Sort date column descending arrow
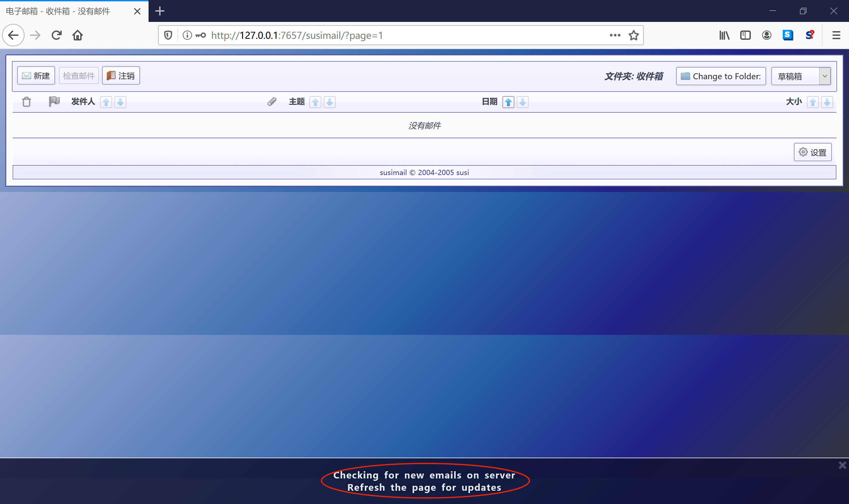Screen dimensions: 849x504 523,102
